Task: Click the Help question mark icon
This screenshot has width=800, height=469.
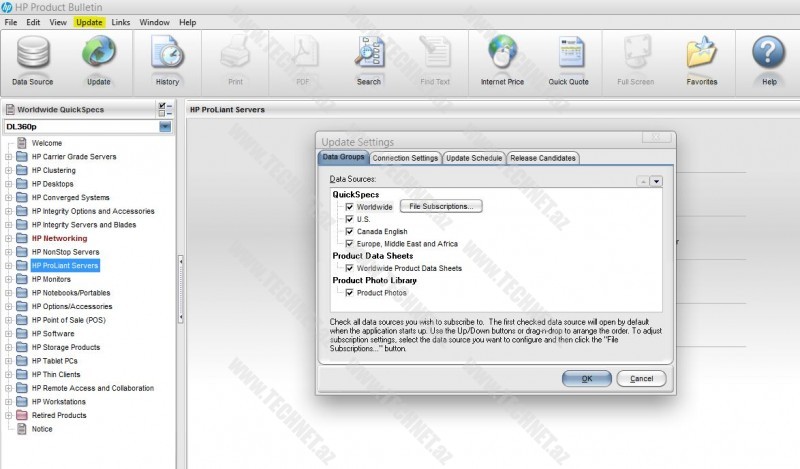Action: 768,58
